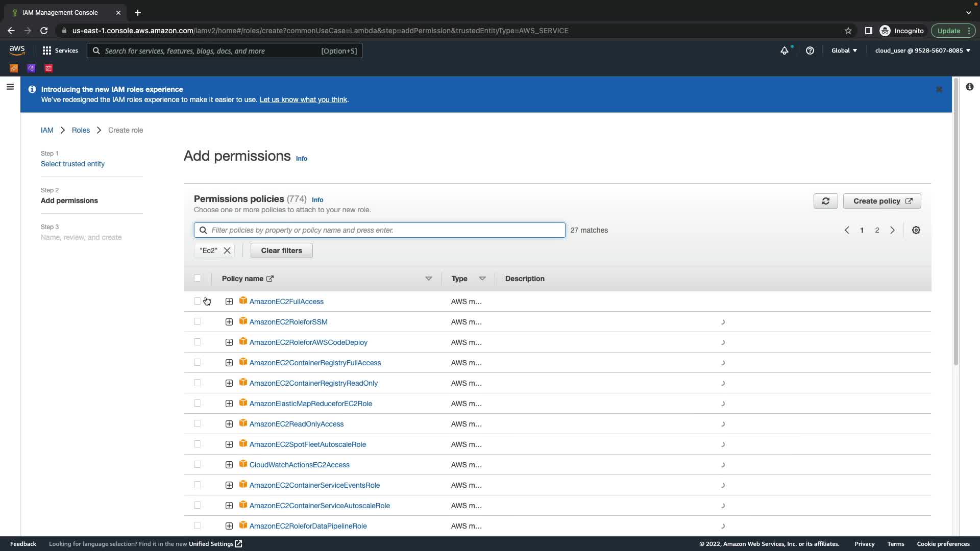
Task: Check the AmazonEC2FullAccess policy checkbox
Action: click(x=198, y=302)
